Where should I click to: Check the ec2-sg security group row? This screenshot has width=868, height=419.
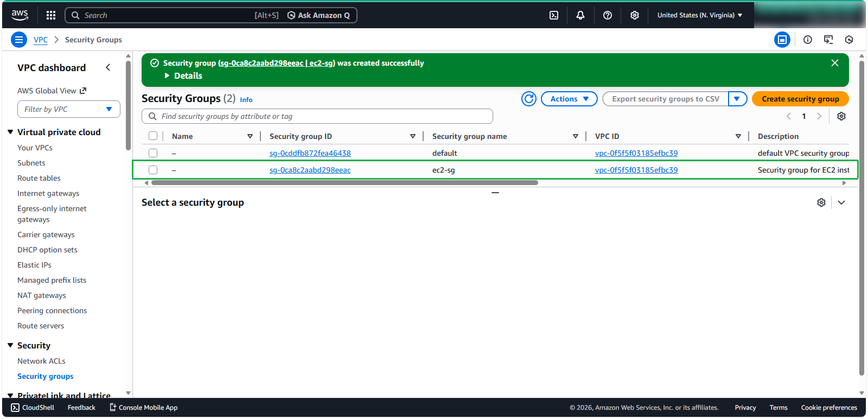pos(153,170)
